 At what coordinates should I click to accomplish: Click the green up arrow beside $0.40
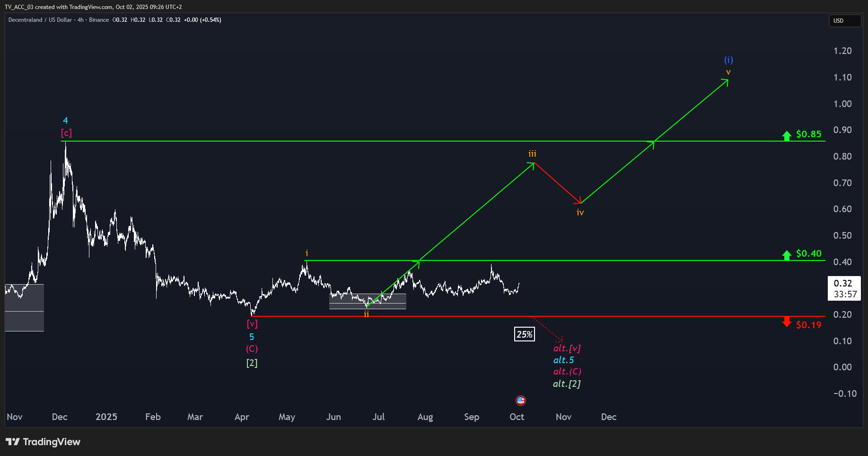pyautogui.click(x=787, y=255)
